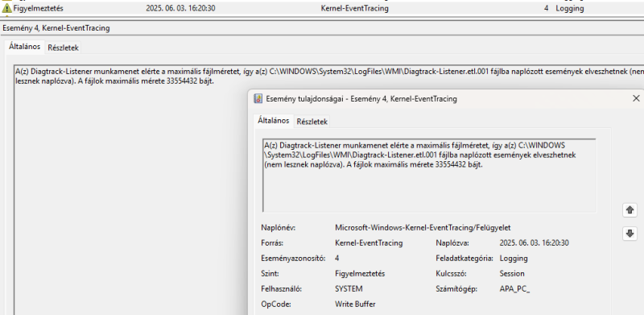Viewport: 644px width, 315px height.
Task: Click the Esemény 4, Kernel-EventTracing pane header
Action: pos(56,28)
